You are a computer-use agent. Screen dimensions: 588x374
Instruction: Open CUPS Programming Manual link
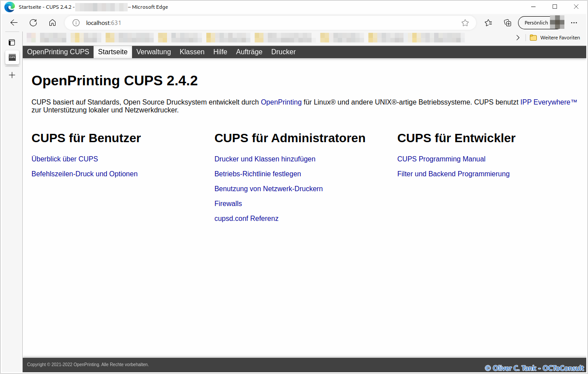click(x=442, y=159)
